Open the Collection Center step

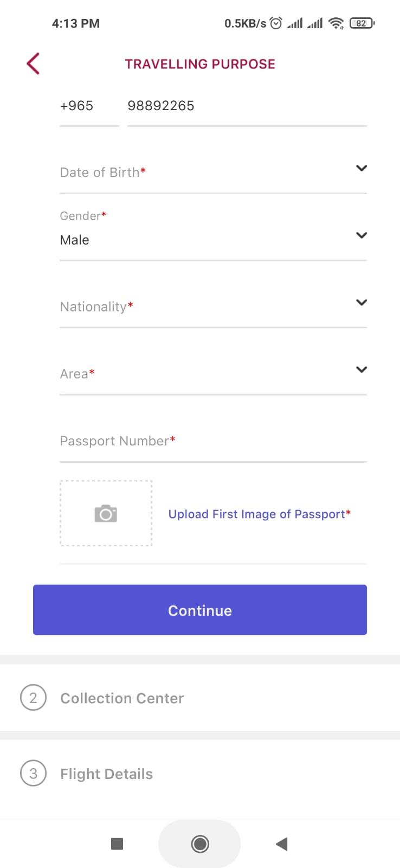pyautogui.click(x=200, y=698)
